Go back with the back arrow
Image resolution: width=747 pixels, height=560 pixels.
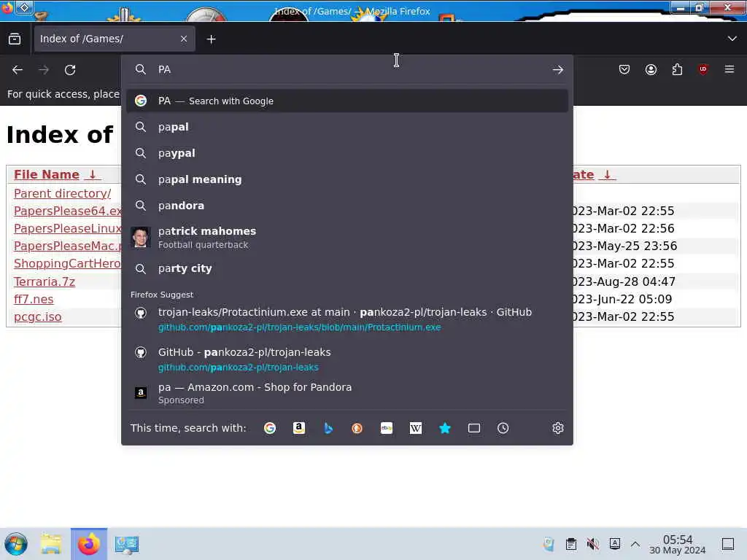[18, 70]
